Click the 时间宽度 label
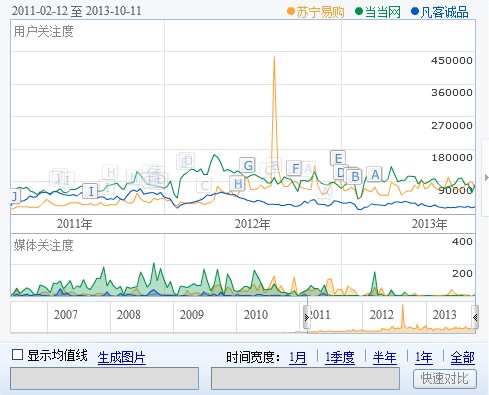 [x=253, y=357]
